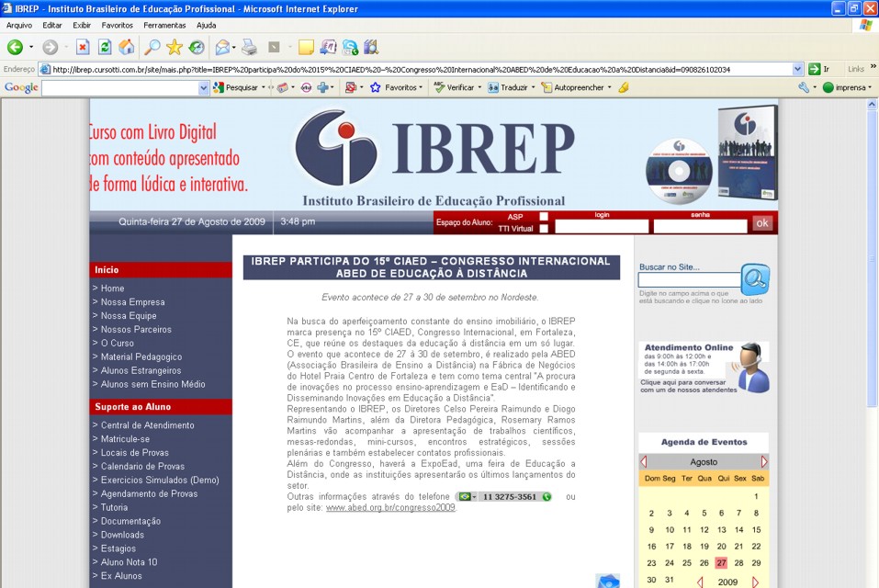Open the Exibir menu
This screenshot has width=879, height=588.
coord(82,25)
